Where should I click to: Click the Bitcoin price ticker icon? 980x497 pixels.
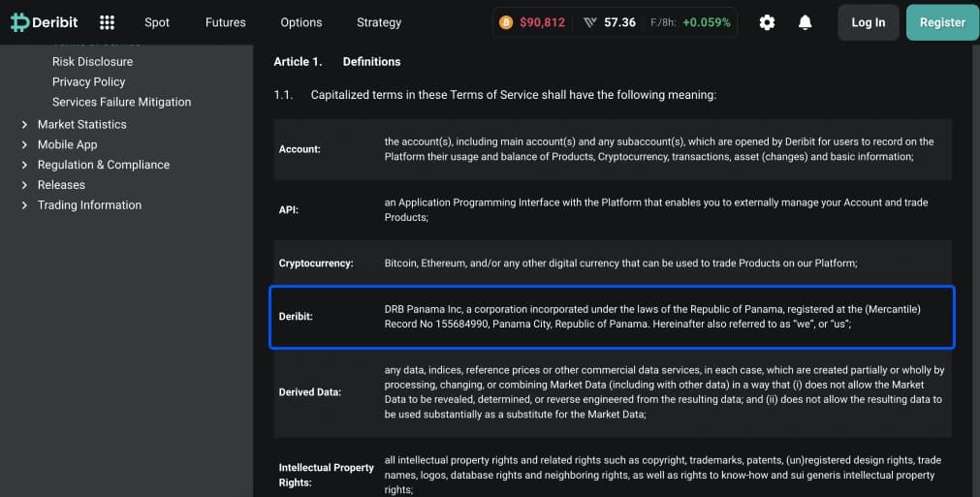tap(506, 22)
